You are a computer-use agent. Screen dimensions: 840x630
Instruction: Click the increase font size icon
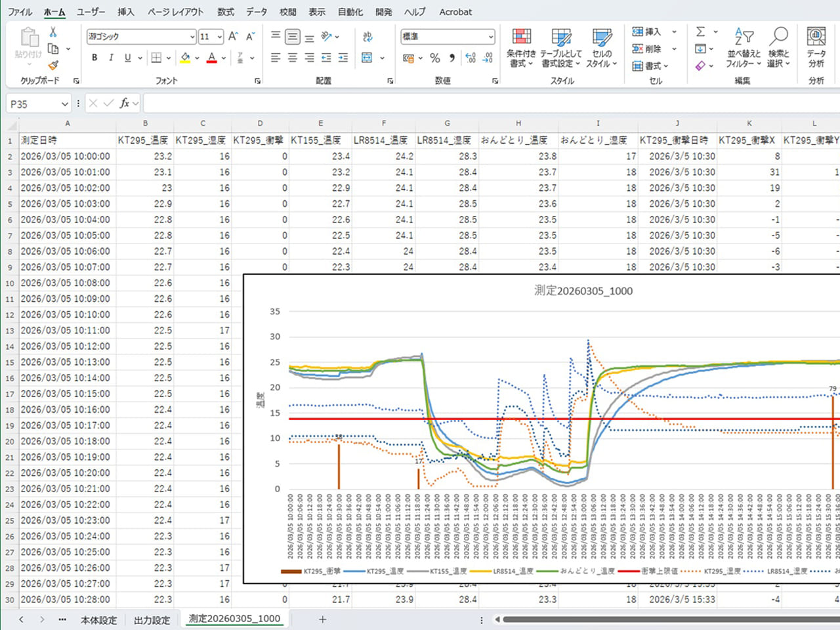pos(233,37)
